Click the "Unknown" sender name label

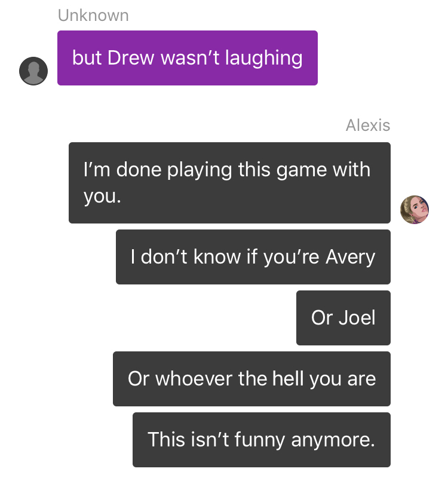93,15
